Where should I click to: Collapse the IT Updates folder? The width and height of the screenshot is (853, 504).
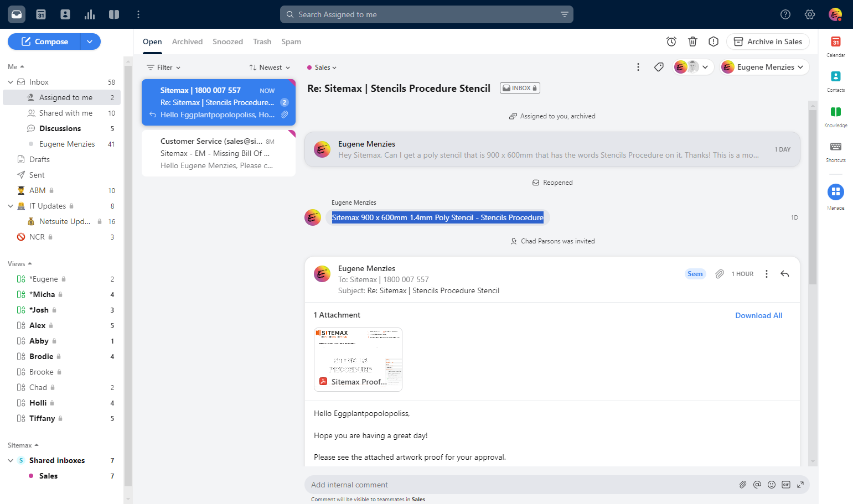tap(11, 206)
